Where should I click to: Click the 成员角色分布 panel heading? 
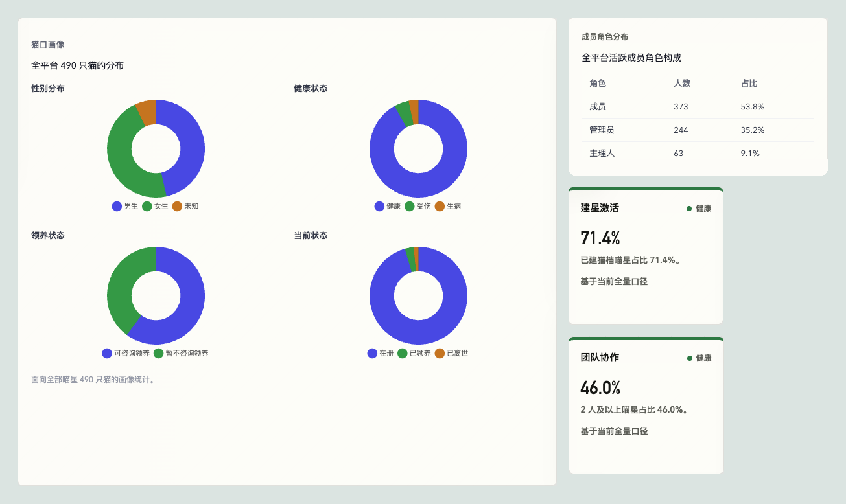click(605, 37)
